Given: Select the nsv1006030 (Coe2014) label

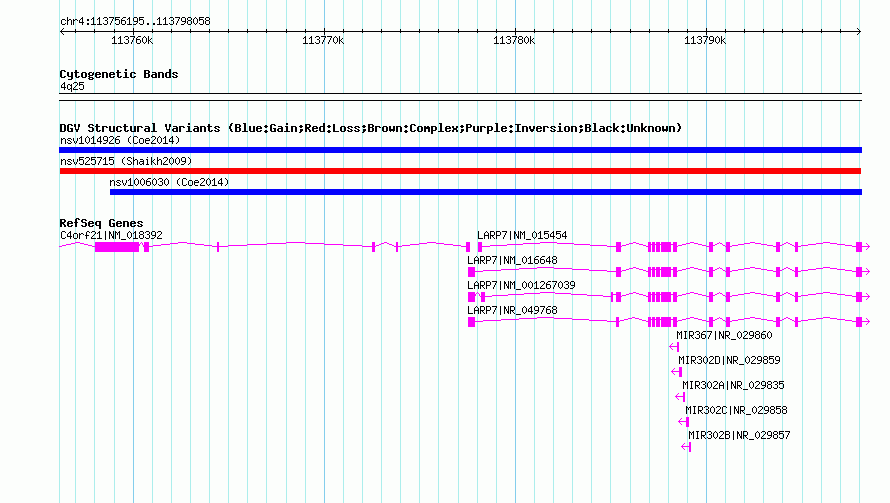Looking at the screenshot, I should pos(169,182).
